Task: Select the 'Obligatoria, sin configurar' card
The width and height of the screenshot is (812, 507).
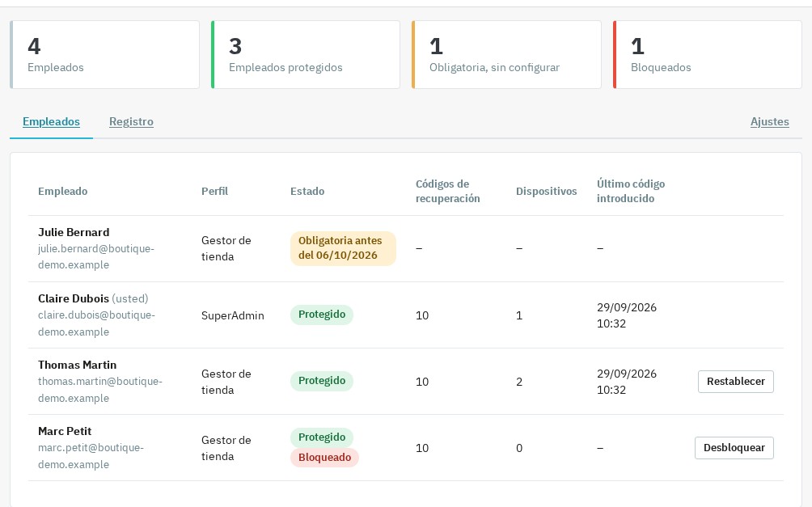Action: [506, 54]
